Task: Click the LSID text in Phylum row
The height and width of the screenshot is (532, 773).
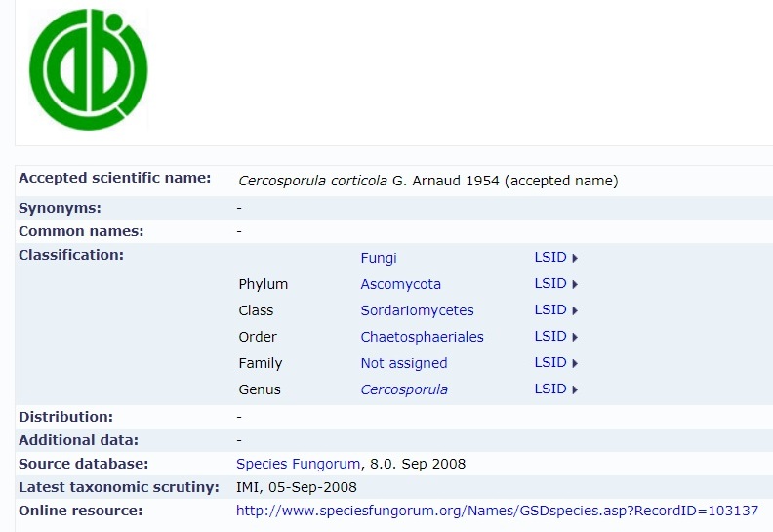Action: click(550, 283)
